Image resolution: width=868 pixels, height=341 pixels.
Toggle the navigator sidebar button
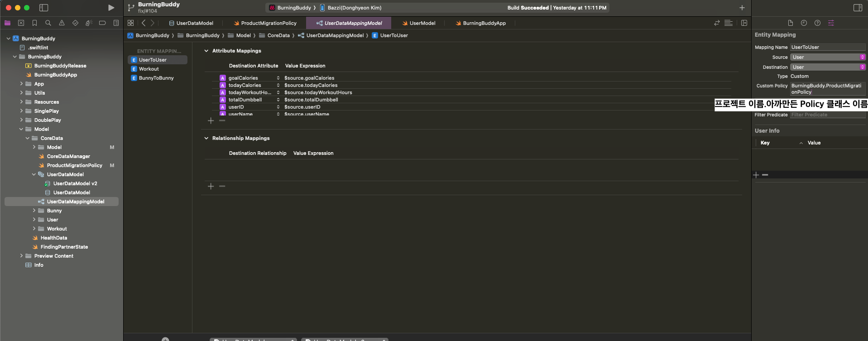(44, 8)
